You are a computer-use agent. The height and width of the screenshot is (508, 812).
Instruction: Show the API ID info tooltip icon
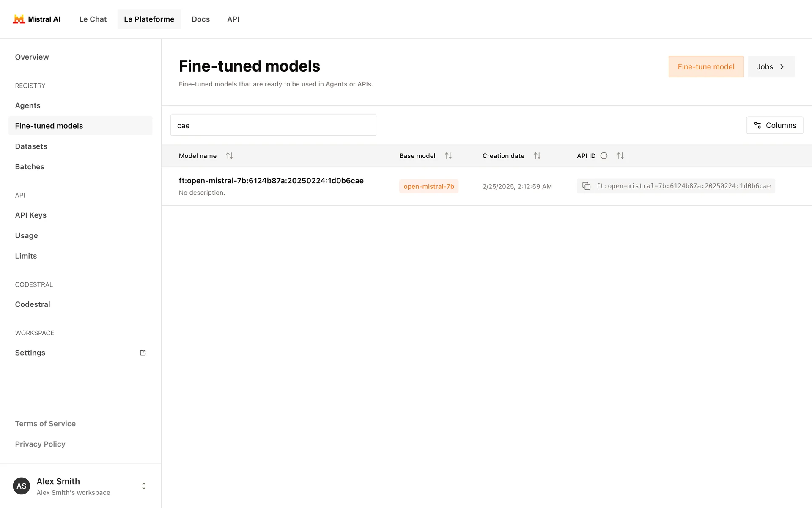click(604, 156)
